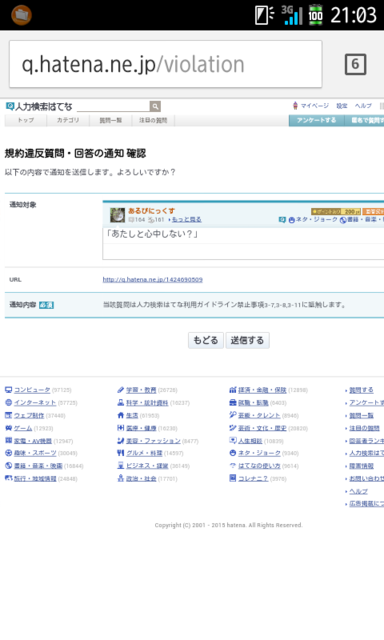Open the あるぴにっくす username link
Viewport: 384px width, 640px height.
tap(151, 211)
